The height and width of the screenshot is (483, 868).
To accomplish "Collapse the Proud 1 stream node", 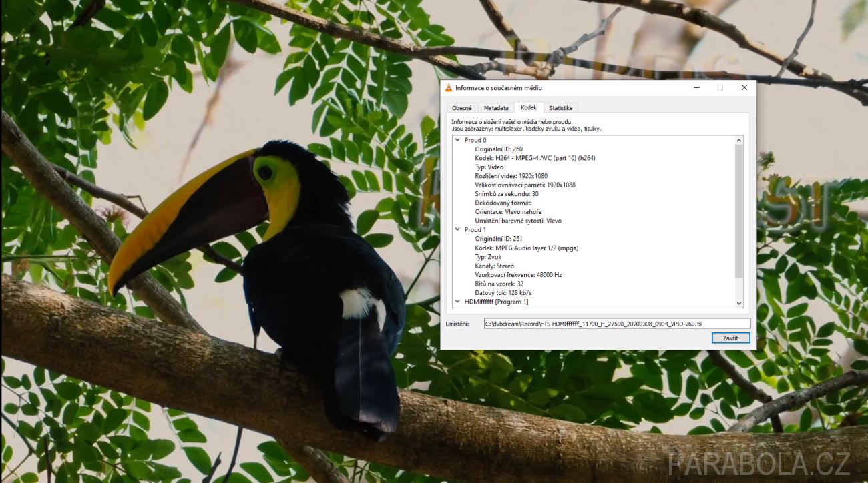I will pos(457,230).
